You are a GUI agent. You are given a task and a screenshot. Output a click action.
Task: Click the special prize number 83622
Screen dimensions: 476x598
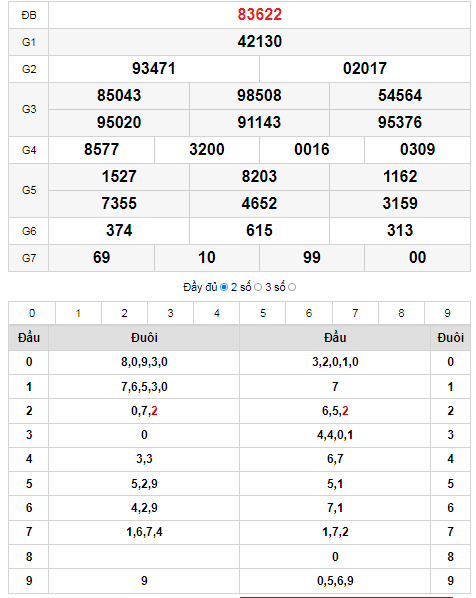click(259, 14)
